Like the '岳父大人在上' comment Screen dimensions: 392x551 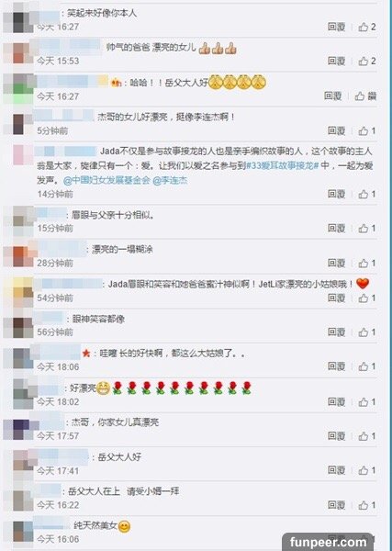(x=366, y=505)
